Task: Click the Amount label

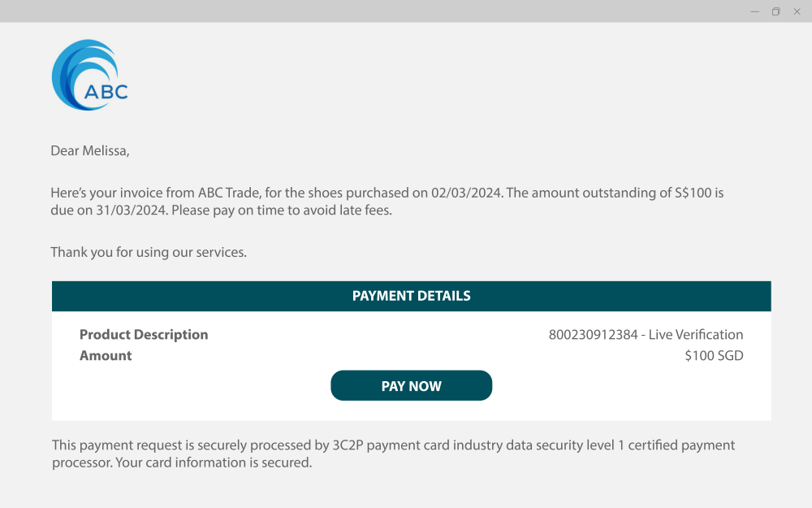Action: click(106, 356)
